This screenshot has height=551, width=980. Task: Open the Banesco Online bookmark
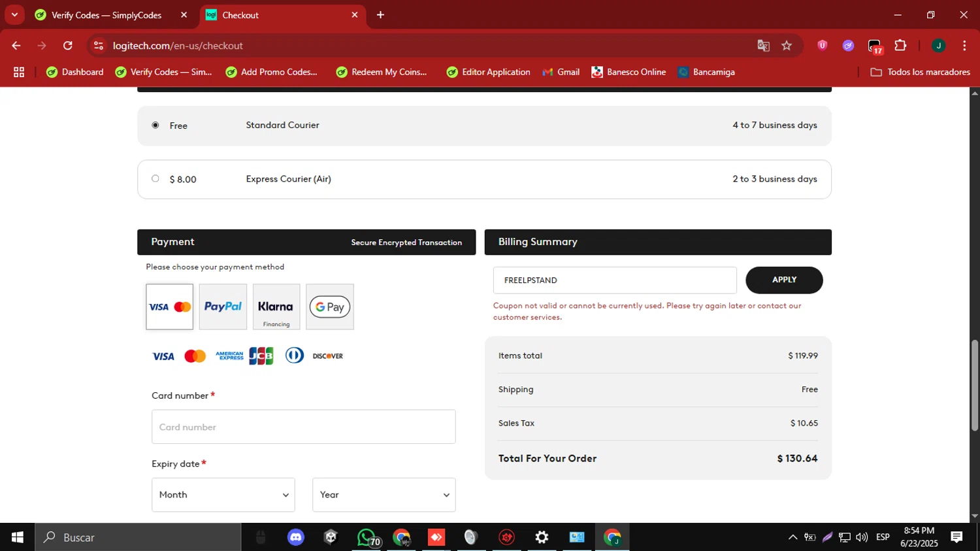629,72
